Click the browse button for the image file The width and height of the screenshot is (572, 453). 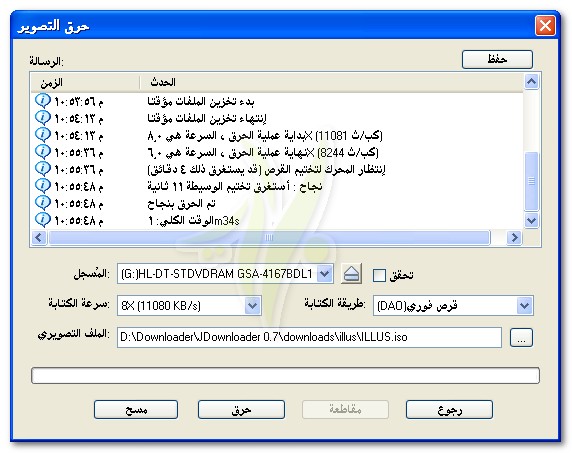tap(521, 337)
